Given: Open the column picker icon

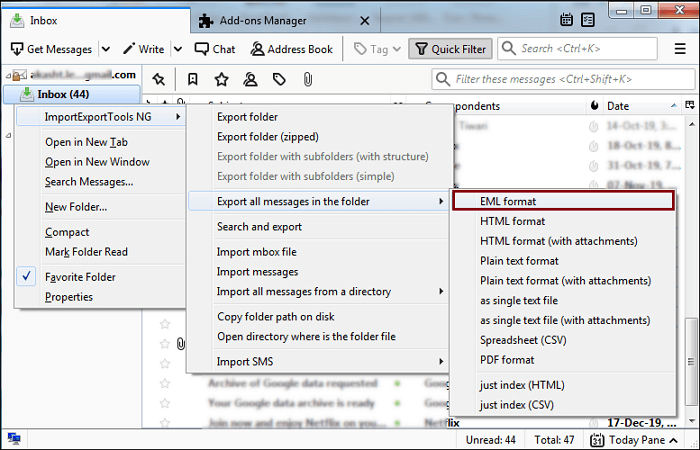Looking at the screenshot, I should point(690,105).
